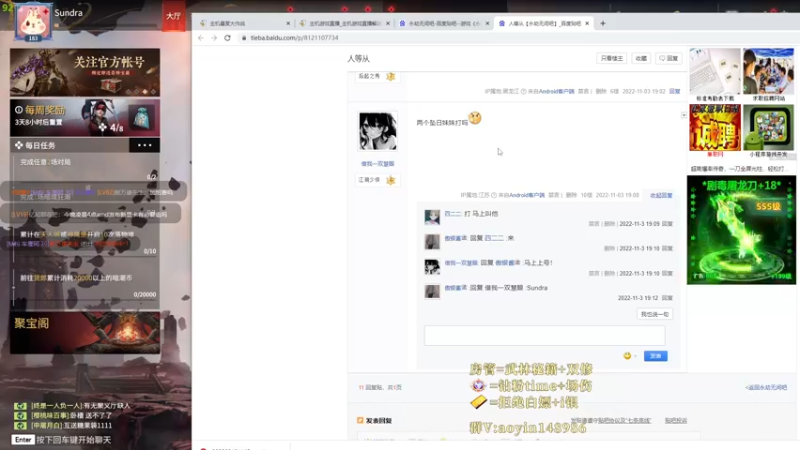Click 四二二 username in first sub-reply

pos(453,214)
